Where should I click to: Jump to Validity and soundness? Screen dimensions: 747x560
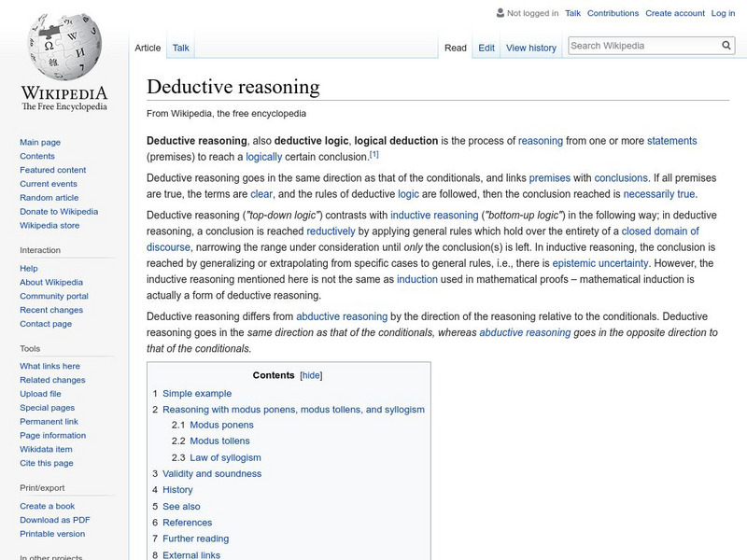[x=212, y=474]
